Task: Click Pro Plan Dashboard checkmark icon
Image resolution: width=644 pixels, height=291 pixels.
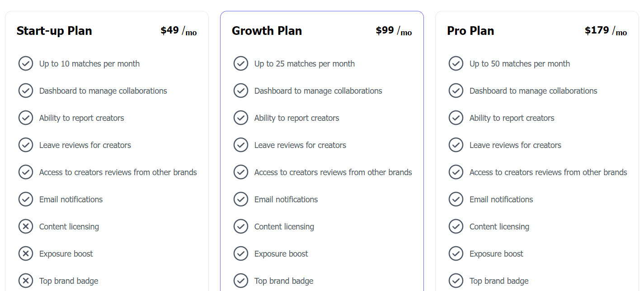Action: click(456, 91)
